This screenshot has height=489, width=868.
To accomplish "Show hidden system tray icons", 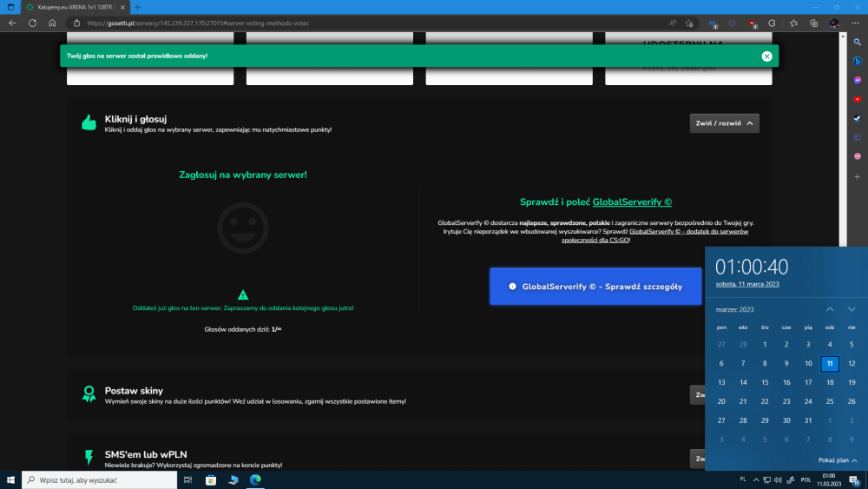I will (x=756, y=480).
